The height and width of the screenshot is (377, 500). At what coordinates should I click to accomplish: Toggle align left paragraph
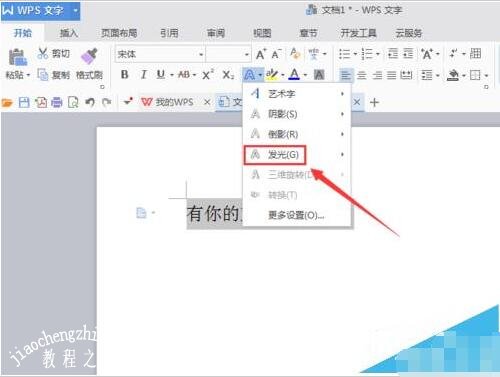point(346,75)
